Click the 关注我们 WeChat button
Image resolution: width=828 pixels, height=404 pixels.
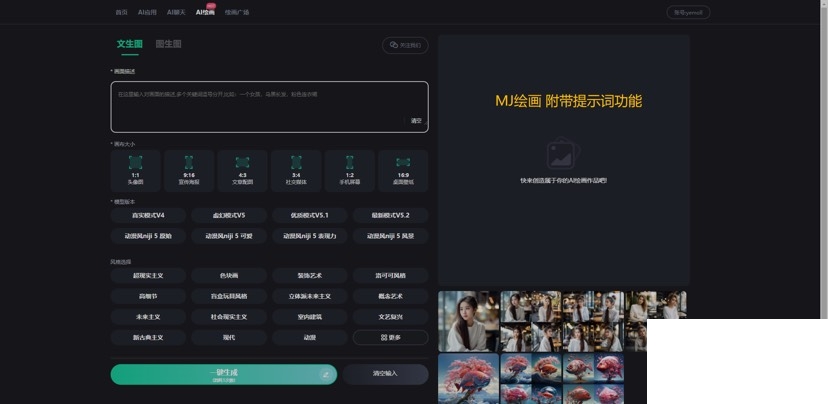click(405, 45)
